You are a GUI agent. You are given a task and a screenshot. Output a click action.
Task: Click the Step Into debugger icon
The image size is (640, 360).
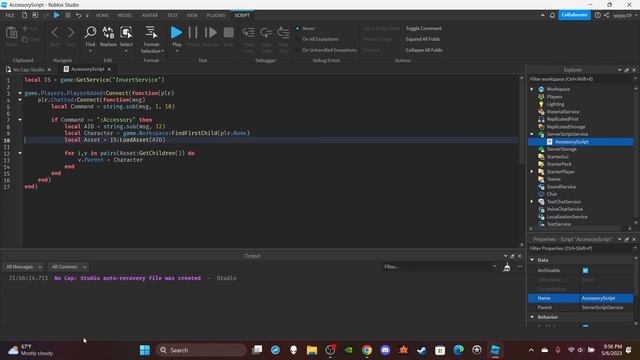coord(249,33)
